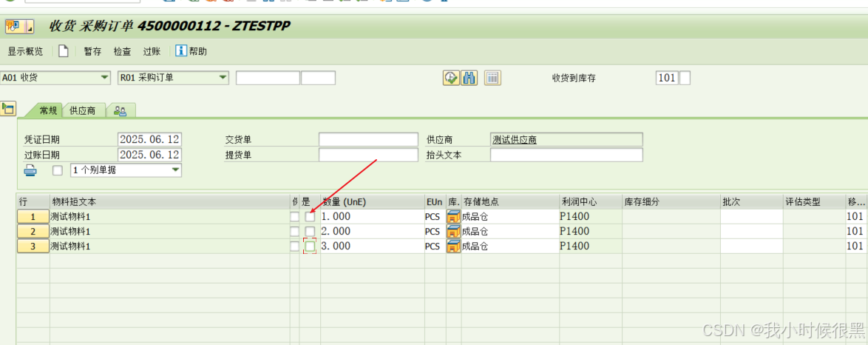
Task: Click row 2 storage location icon
Action: 453,231
